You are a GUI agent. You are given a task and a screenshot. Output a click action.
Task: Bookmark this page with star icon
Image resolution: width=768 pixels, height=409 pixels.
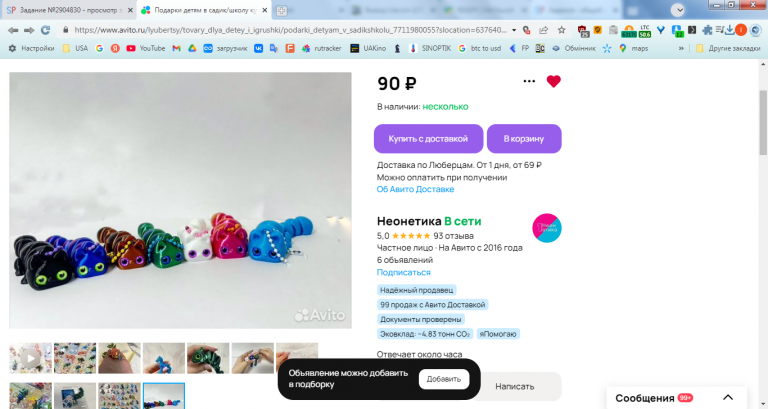(561, 30)
